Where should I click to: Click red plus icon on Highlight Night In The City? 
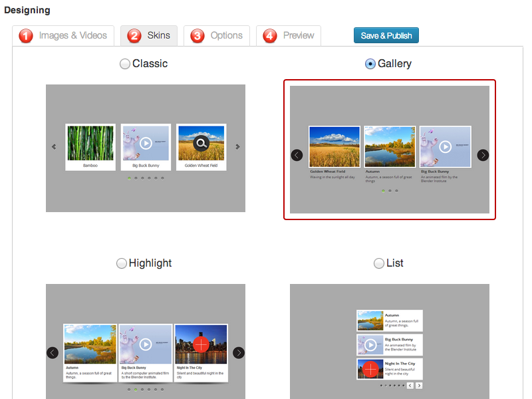[201, 344]
